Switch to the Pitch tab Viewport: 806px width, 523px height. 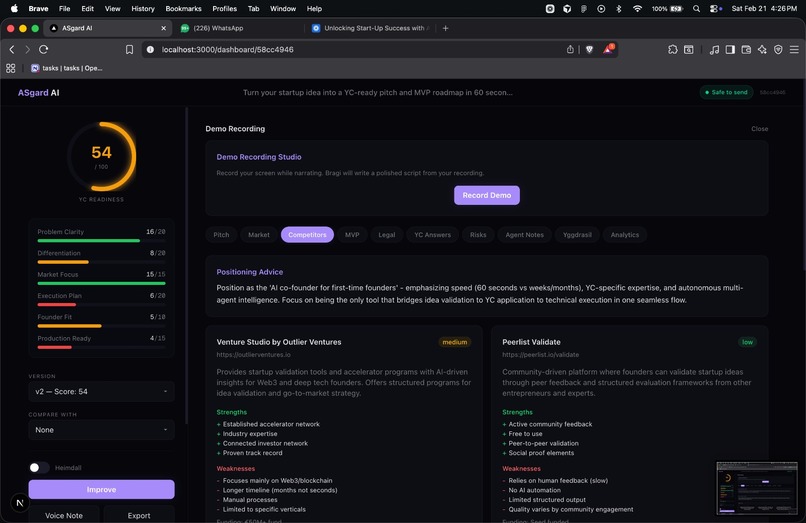[221, 235]
